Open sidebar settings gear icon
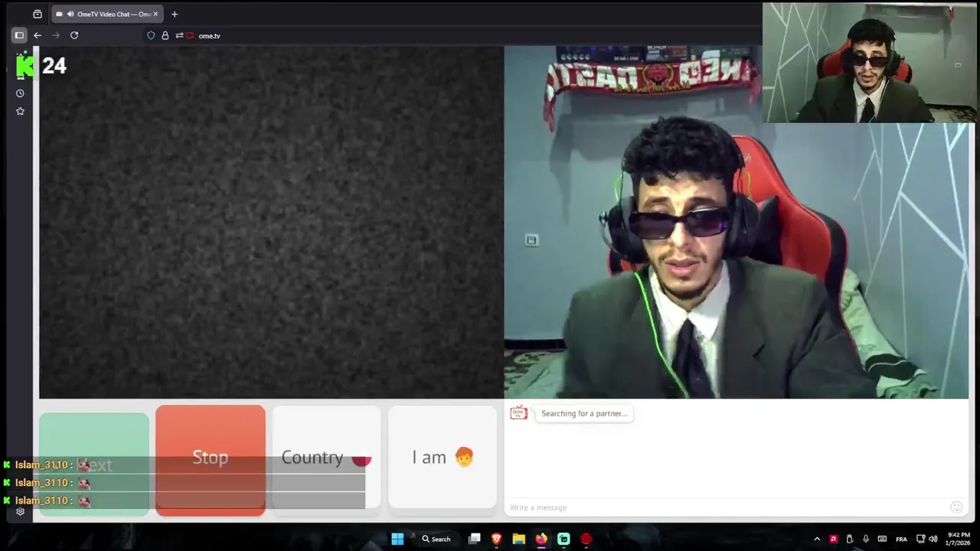 (20, 512)
